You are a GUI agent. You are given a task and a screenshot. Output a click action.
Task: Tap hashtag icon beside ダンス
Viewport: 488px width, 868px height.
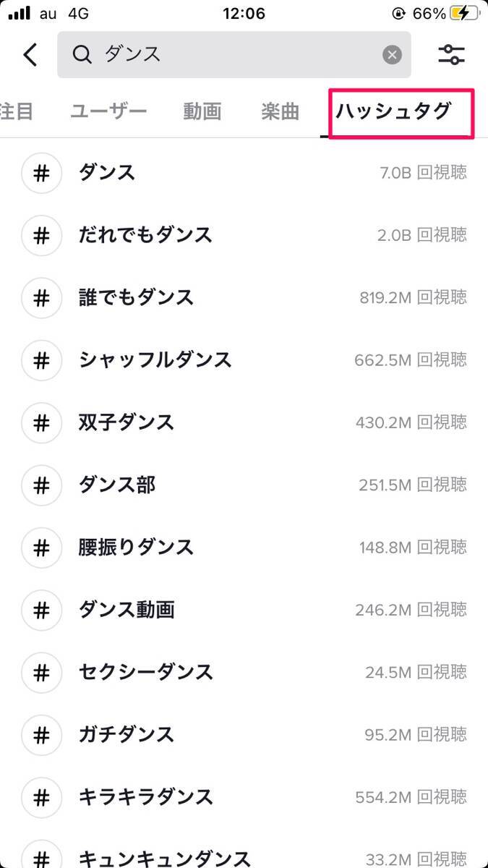point(42,173)
